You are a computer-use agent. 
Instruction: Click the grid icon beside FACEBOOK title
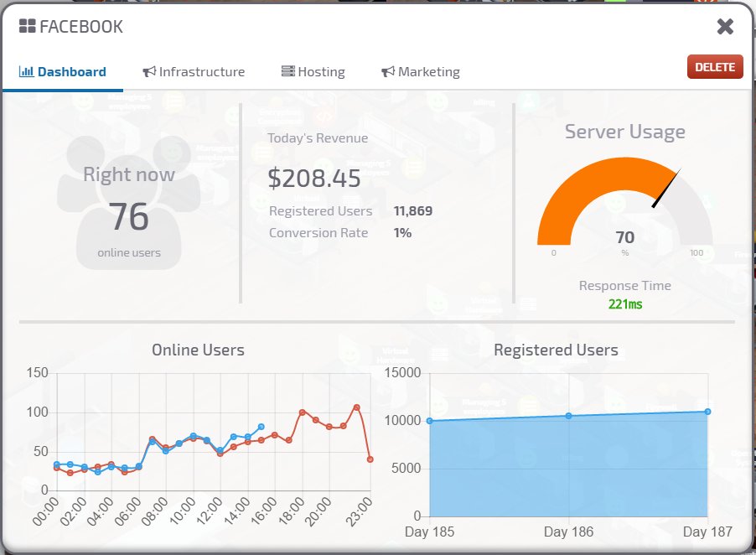(x=28, y=26)
